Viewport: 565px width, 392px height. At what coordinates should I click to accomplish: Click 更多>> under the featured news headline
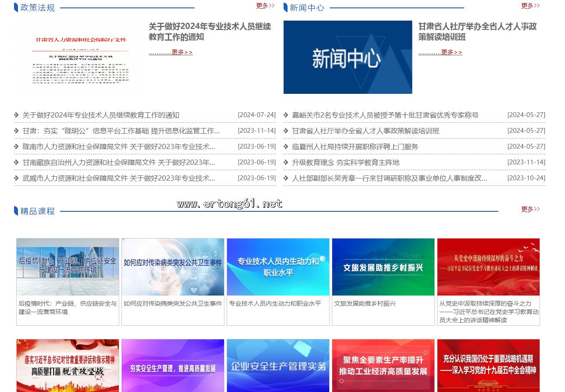[x=451, y=52]
